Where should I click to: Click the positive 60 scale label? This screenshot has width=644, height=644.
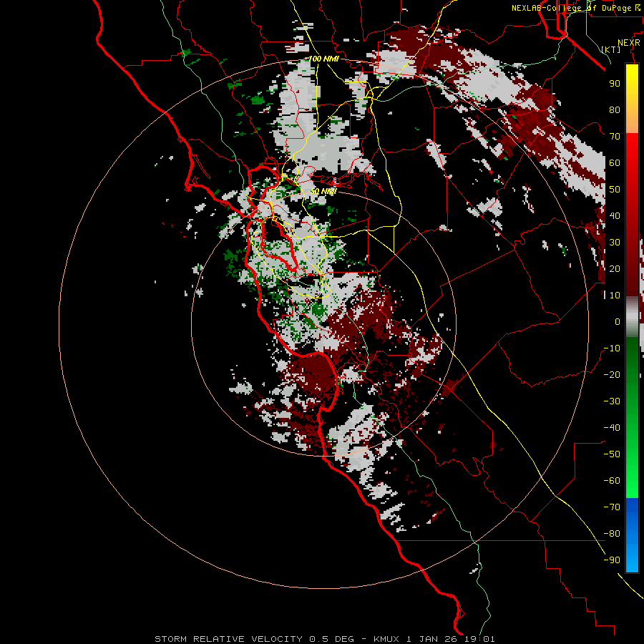click(x=615, y=162)
